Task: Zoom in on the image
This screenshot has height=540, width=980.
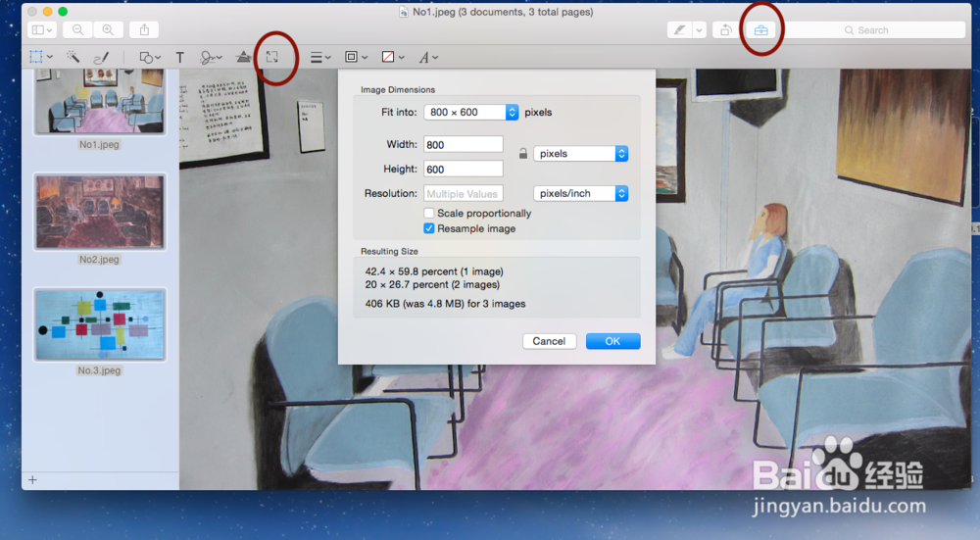Action: click(x=108, y=30)
